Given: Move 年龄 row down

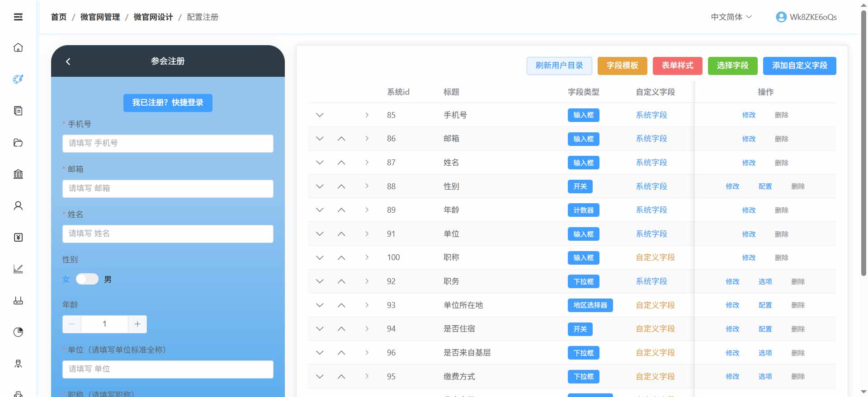Looking at the screenshot, I should (x=320, y=210).
